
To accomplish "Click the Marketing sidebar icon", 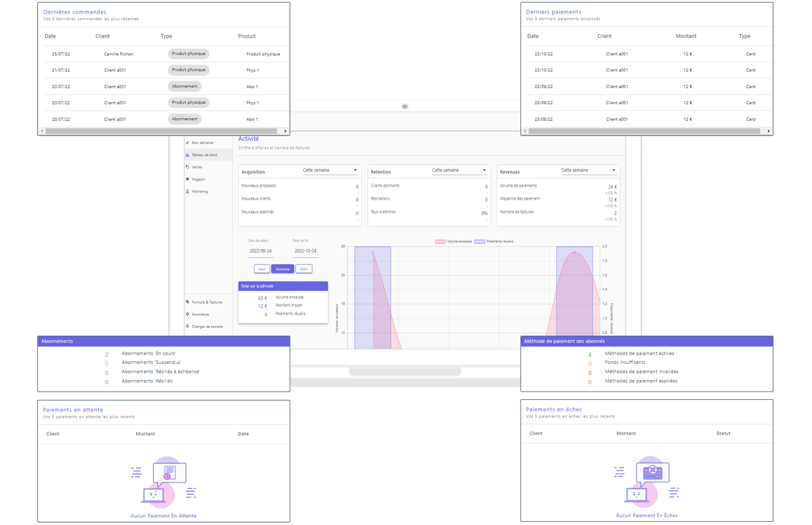I will click(x=188, y=191).
